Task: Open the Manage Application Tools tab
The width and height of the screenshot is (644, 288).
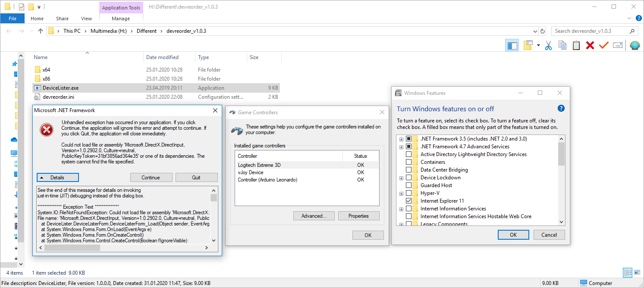Action: pos(121,19)
